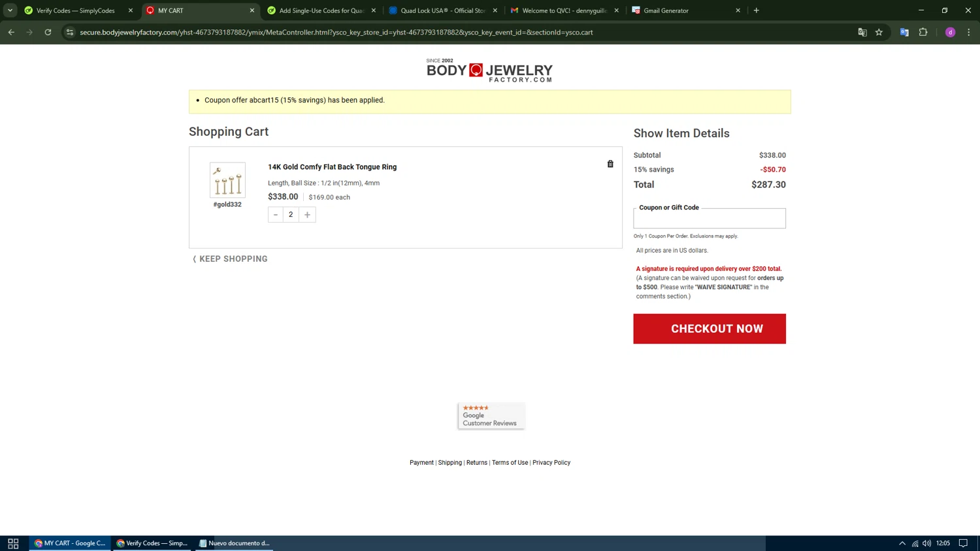Open the 14K Gold Comfy Flat Back Tongue Ring link
The image size is (980, 551).
pyautogui.click(x=332, y=167)
